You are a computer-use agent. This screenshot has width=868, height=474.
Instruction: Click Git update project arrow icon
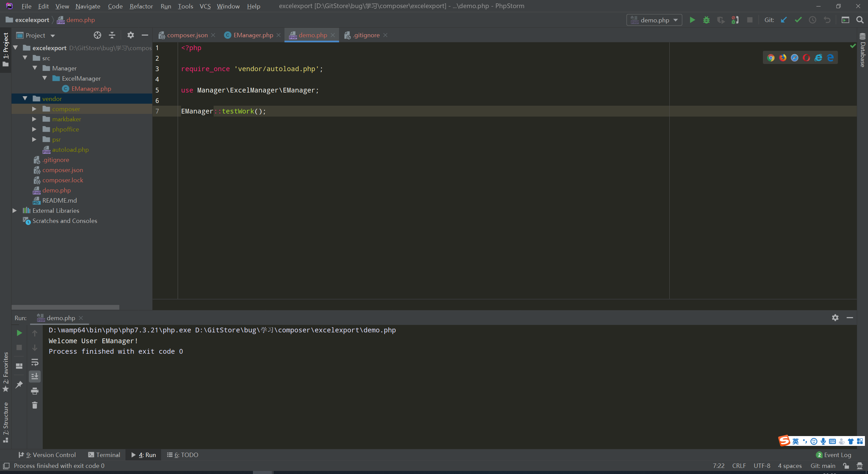(x=784, y=20)
